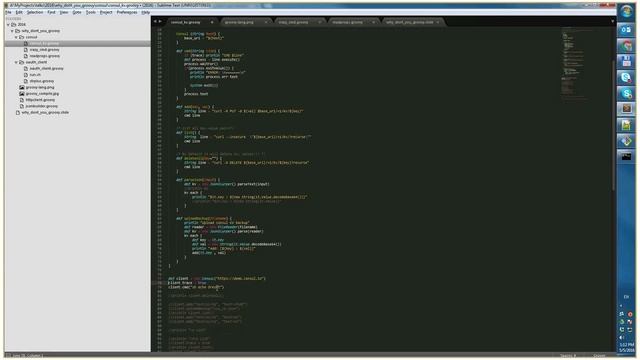Open httpclient.groovy from the sidebar
The width and height of the screenshot is (640, 360).
click(40, 100)
